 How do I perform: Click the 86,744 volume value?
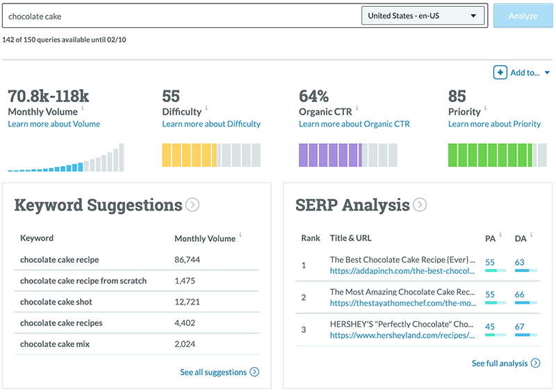point(187,260)
